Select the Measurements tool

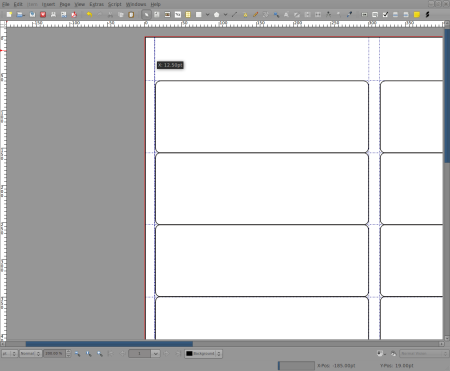pos(328,15)
